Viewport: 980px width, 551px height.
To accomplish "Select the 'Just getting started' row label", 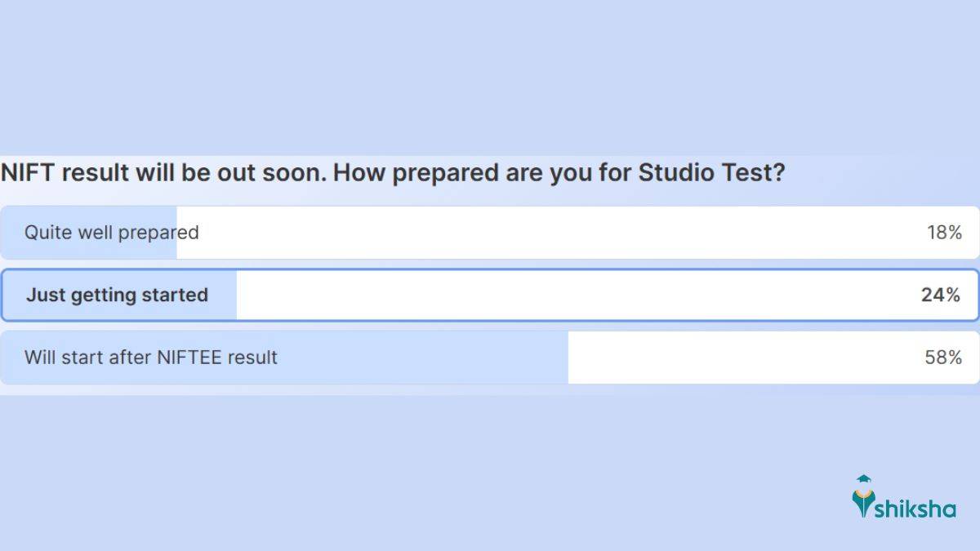I will click(x=119, y=295).
